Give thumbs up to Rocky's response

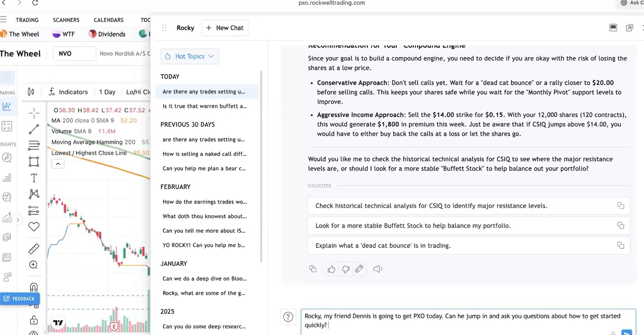331,269
